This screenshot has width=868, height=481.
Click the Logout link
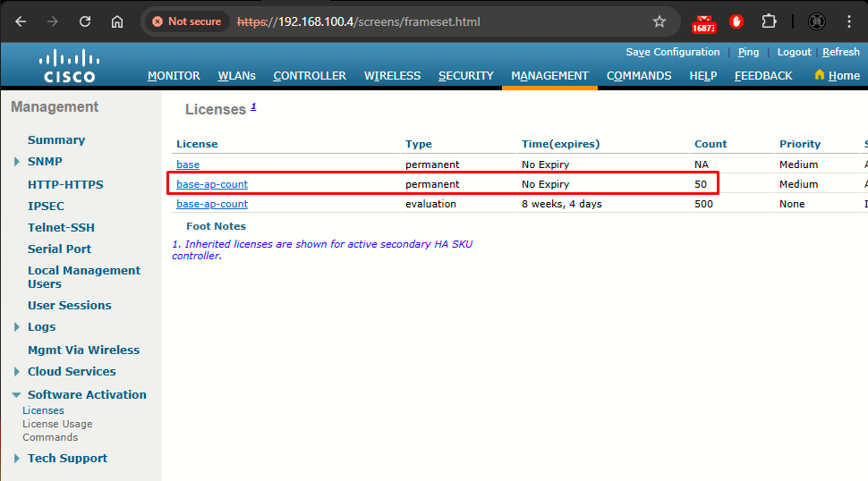[x=794, y=52]
